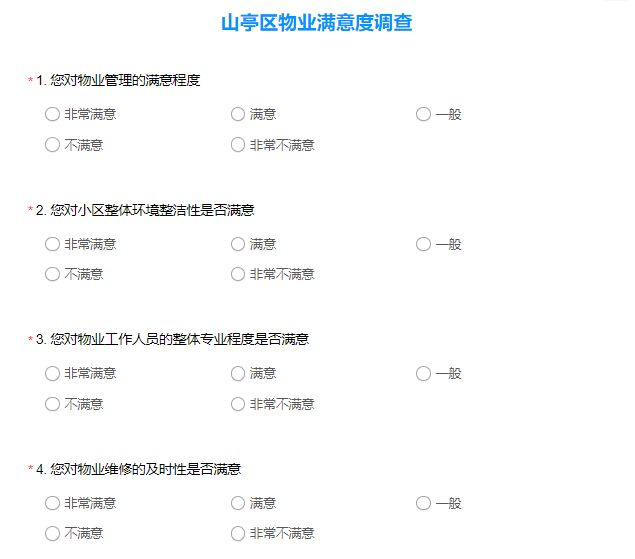Click the 山亭区物业满意度调查 survey title
Viewport: 635px width, 559px height.
coord(317,23)
